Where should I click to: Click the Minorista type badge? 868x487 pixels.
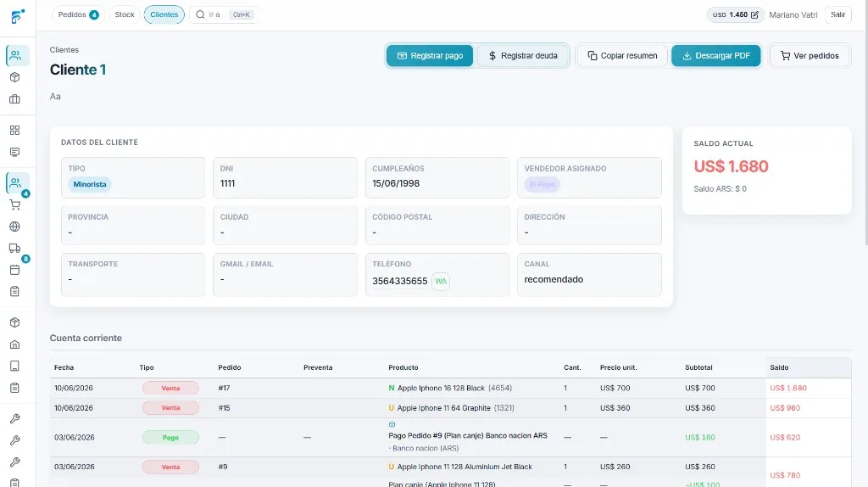tap(90, 184)
